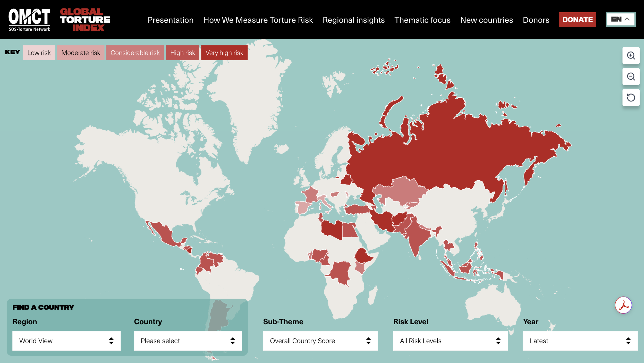Click the DR Congo on the map

click(x=341, y=273)
